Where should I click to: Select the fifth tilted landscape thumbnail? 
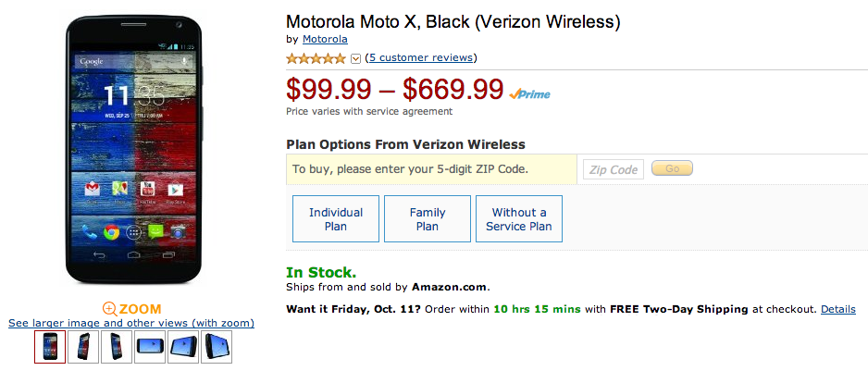183,347
